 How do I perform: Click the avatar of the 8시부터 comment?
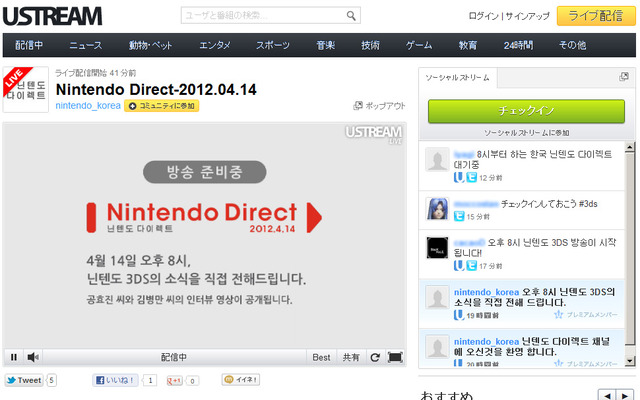437,159
